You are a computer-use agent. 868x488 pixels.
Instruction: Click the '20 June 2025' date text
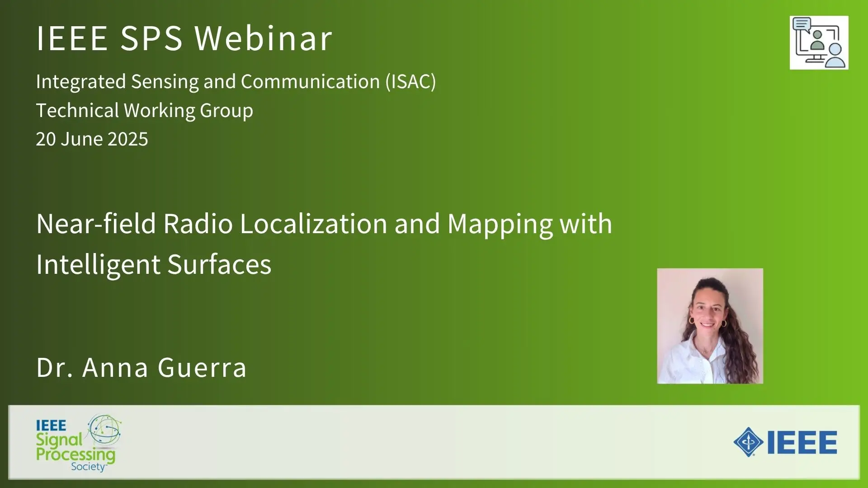[92, 139]
